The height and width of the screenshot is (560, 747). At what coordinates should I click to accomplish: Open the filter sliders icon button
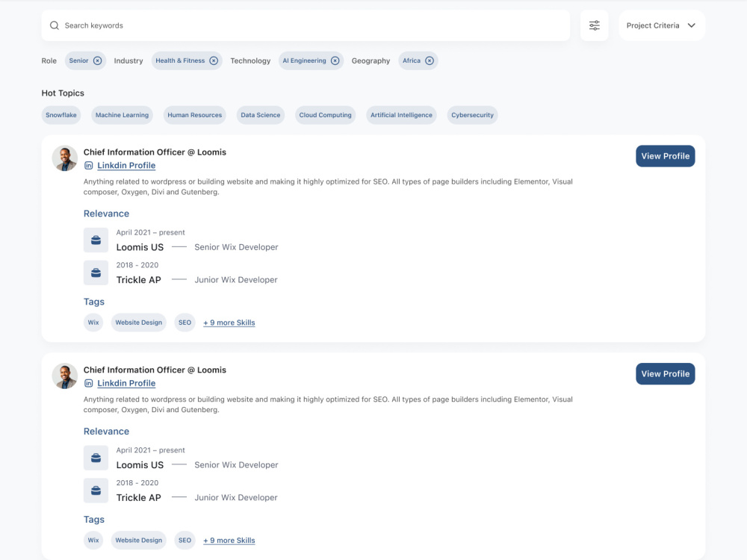pos(594,25)
